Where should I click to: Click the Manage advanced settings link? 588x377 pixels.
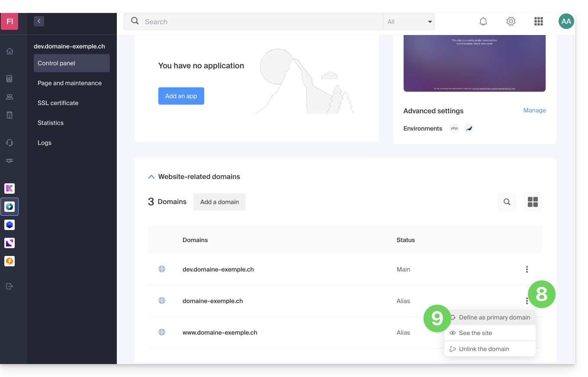(x=534, y=110)
